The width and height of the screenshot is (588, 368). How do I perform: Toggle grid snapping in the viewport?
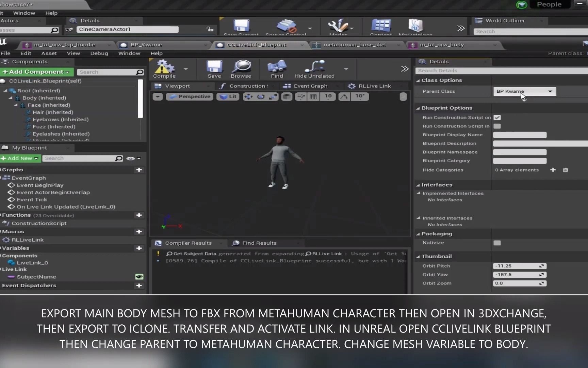313,97
